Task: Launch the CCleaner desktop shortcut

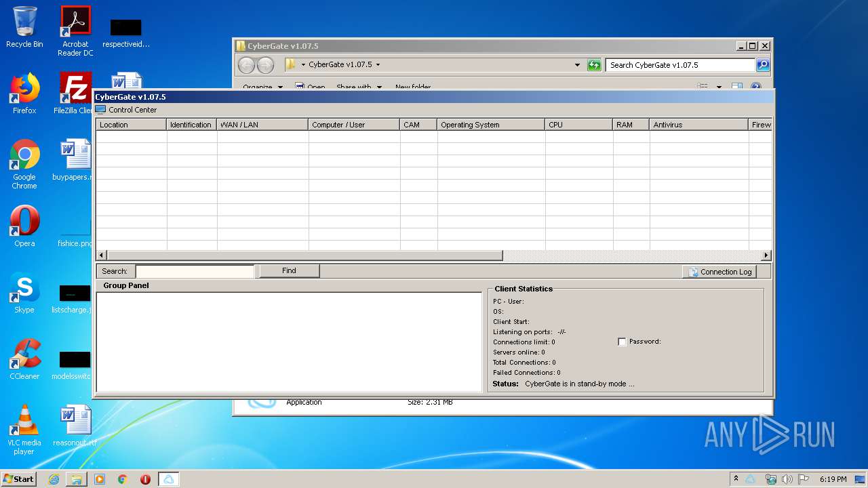Action: coord(24,359)
